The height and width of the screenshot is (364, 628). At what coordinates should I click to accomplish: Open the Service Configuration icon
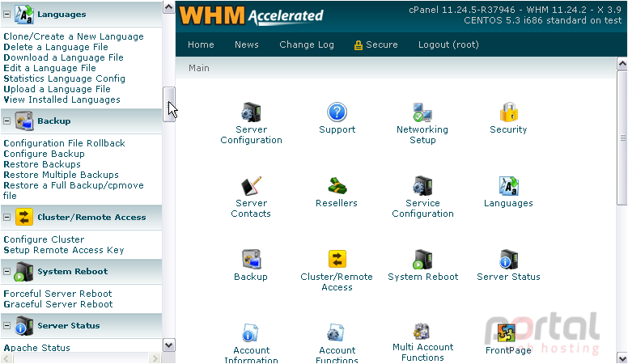coord(422,186)
